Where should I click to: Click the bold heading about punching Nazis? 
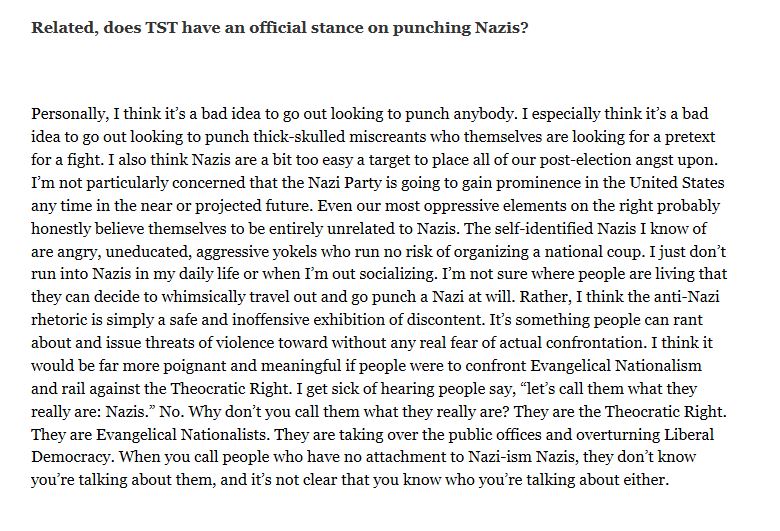[x=280, y=27]
